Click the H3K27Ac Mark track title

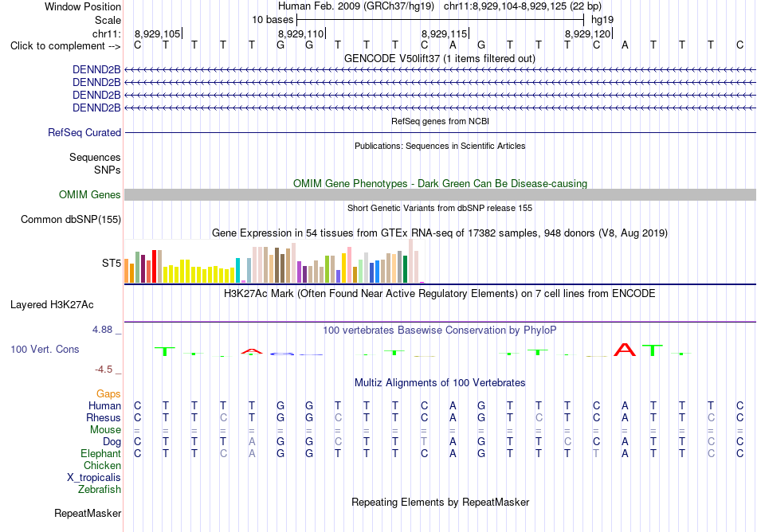pyautogui.click(x=440, y=293)
